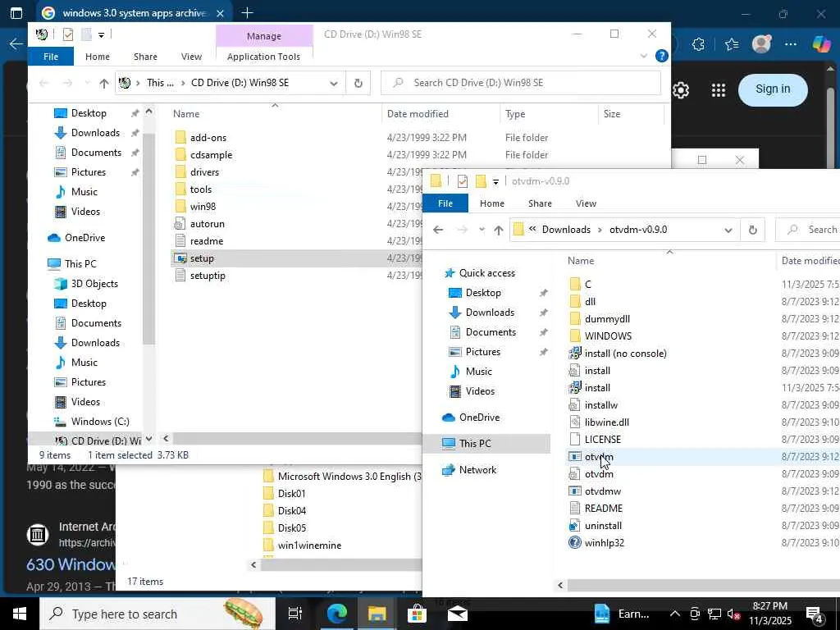This screenshot has height=630, width=840.
Task: Open the tools folder on the CD
Action: point(200,189)
